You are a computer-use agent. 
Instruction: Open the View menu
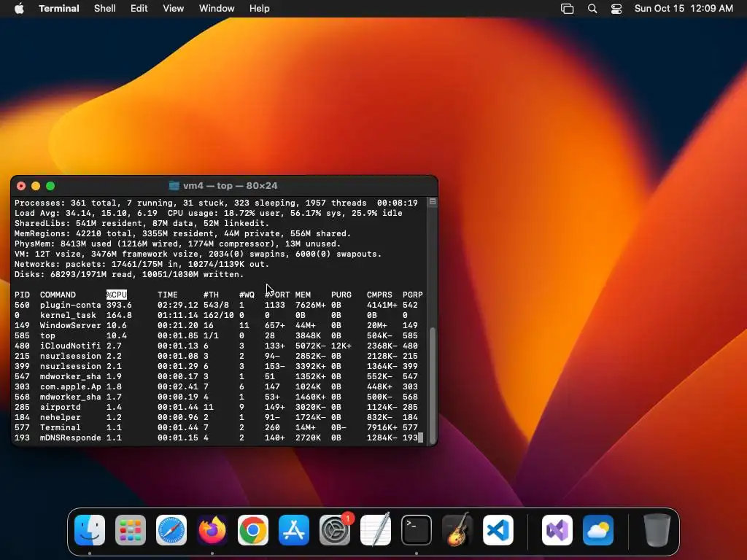(174, 9)
